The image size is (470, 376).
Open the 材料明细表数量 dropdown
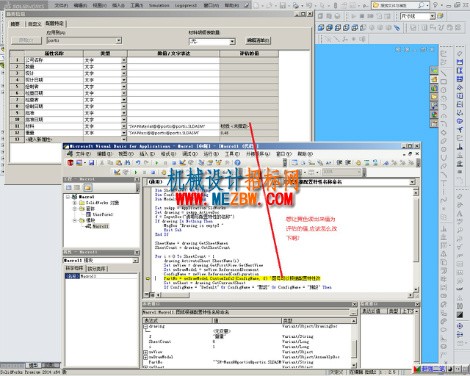coord(232,41)
